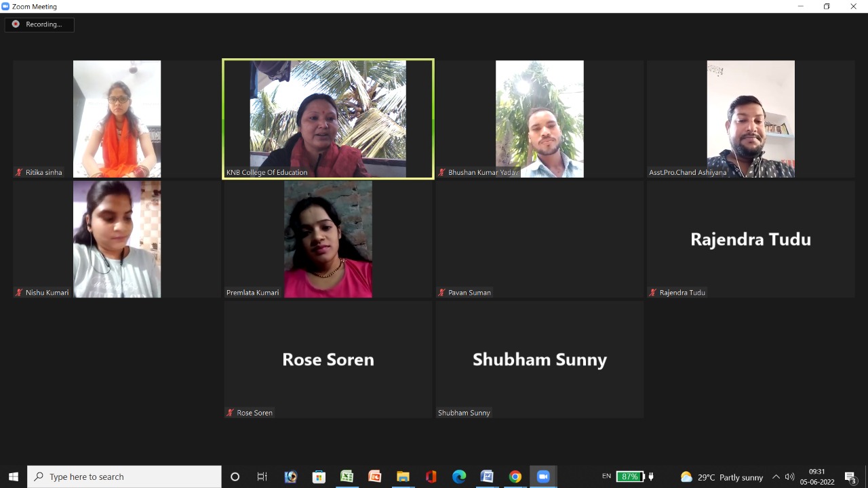
Task: Click the Zoom Meeting title bar icon
Action: (6, 6)
